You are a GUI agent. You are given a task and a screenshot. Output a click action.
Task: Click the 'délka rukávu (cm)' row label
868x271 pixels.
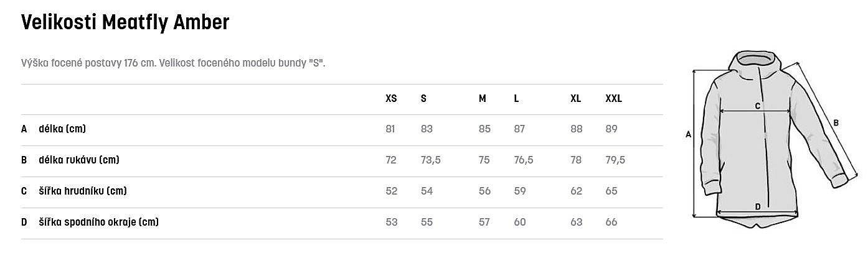(x=78, y=160)
